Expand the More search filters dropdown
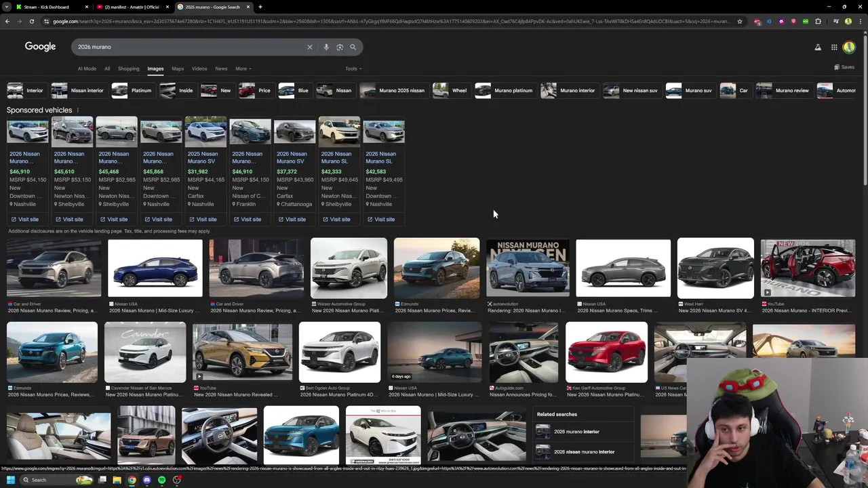This screenshot has width=868, height=488. pyautogui.click(x=243, y=68)
